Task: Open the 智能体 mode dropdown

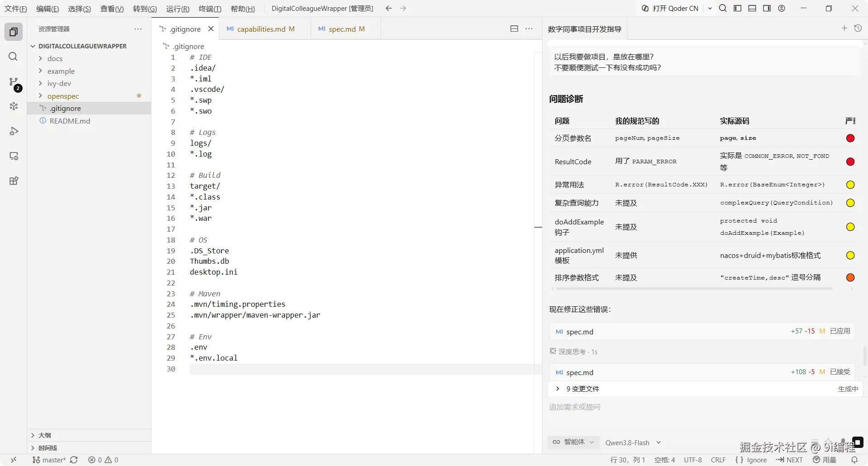Action: tap(573, 442)
